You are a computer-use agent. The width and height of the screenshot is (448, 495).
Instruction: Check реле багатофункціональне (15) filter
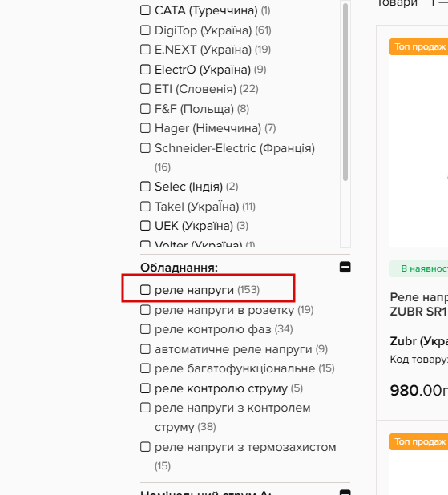click(x=145, y=368)
